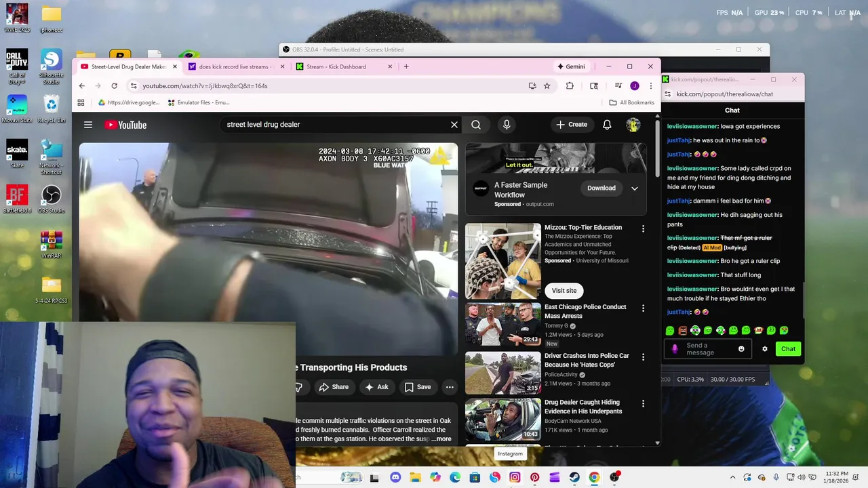Open the YouTube account avatar menu
The width and height of the screenshot is (868, 488).
coord(633,125)
